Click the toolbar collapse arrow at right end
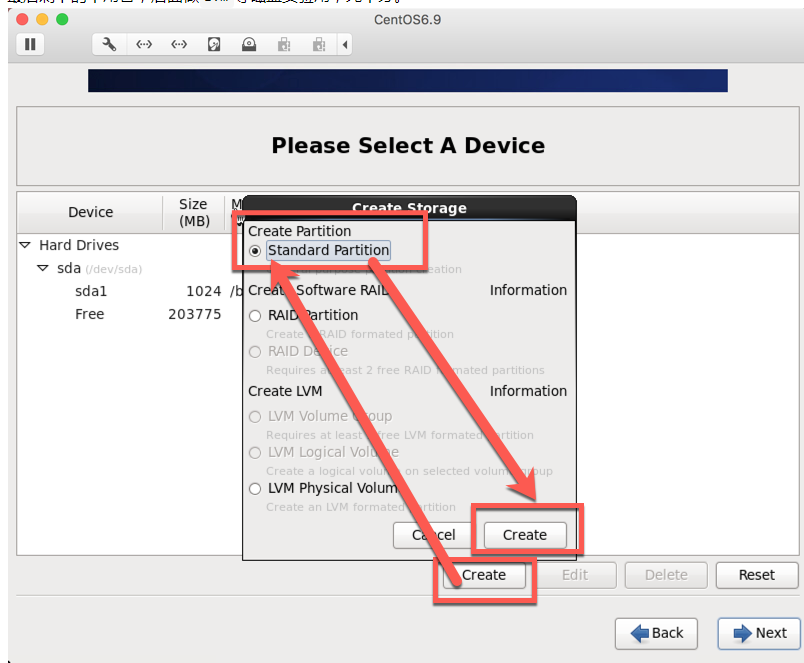Screen dimensions: 804x663 pos(345,44)
